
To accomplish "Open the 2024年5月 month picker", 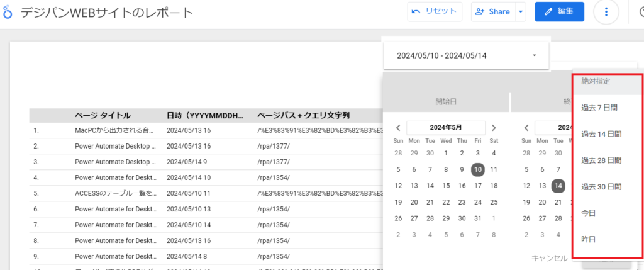I will [x=445, y=127].
